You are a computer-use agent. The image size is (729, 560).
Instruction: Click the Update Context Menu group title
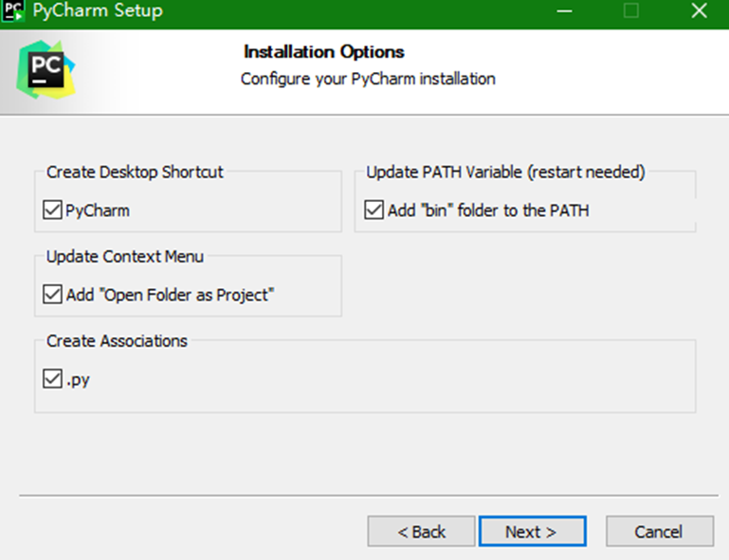125,257
